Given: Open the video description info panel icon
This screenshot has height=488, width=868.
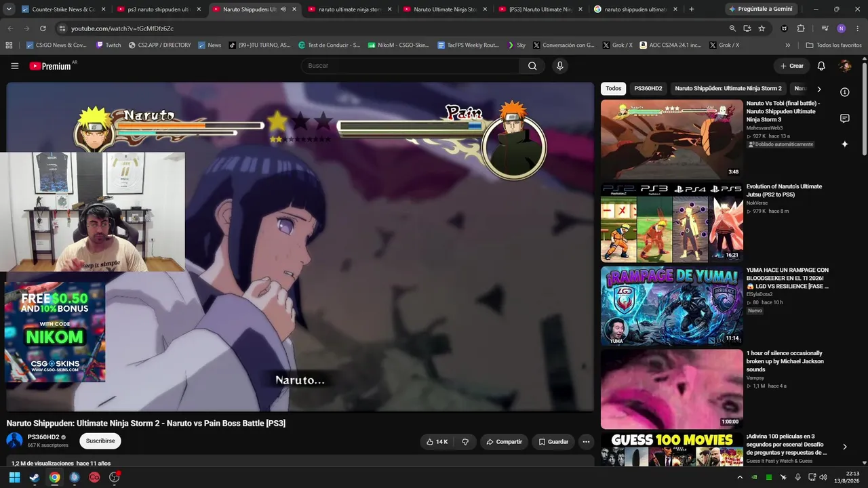Looking at the screenshot, I should [x=845, y=92].
